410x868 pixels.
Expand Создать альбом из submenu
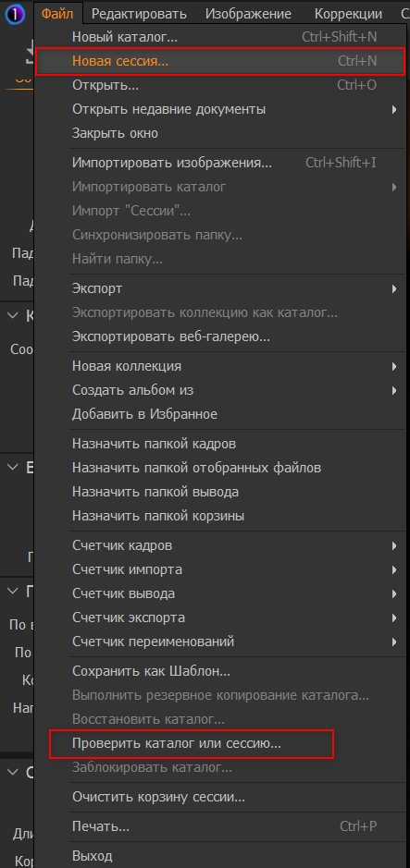coord(219,390)
